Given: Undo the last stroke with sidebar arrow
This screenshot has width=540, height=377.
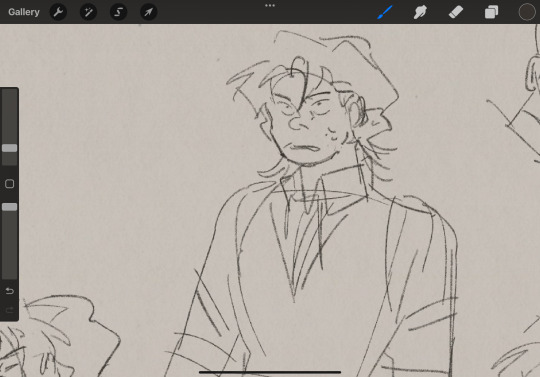Looking at the screenshot, I should tap(10, 291).
